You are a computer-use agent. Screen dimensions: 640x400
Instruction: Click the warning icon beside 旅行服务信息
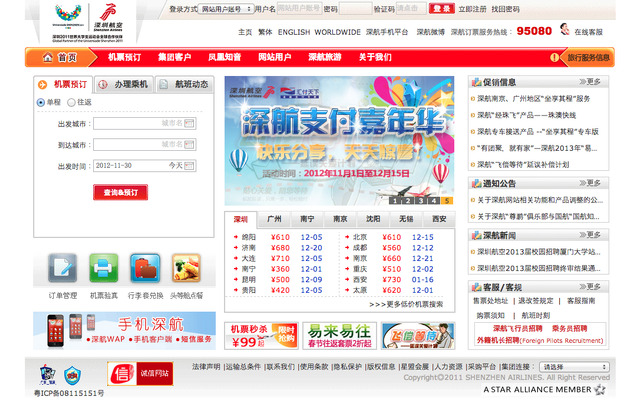click(554, 58)
